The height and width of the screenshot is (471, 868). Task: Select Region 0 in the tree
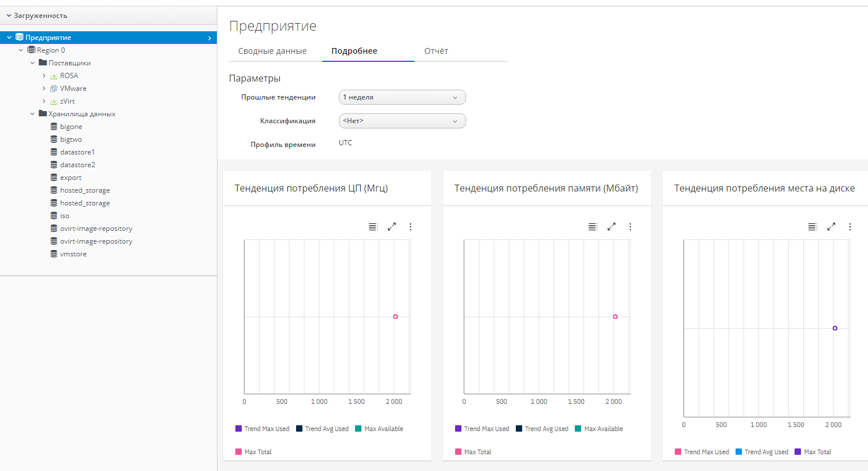51,50
